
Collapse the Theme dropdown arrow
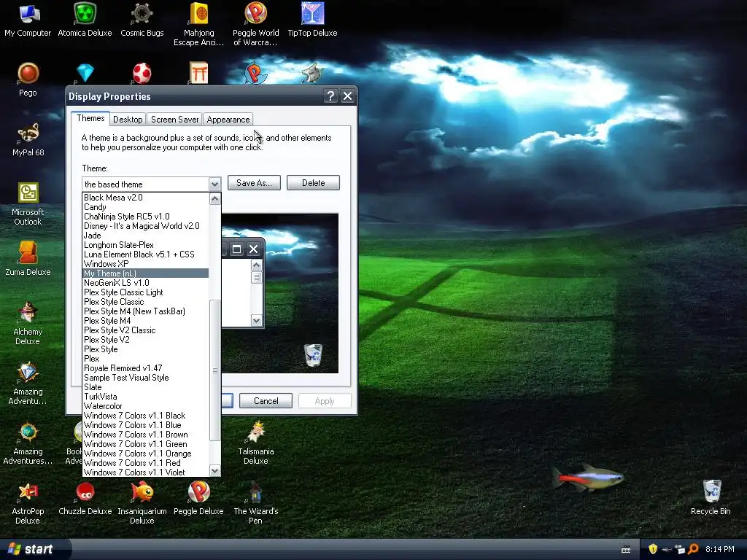pyautogui.click(x=214, y=184)
